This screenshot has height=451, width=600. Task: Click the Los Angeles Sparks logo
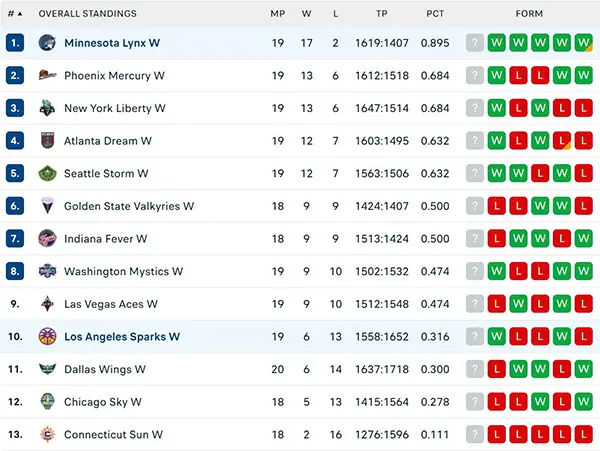(47, 336)
